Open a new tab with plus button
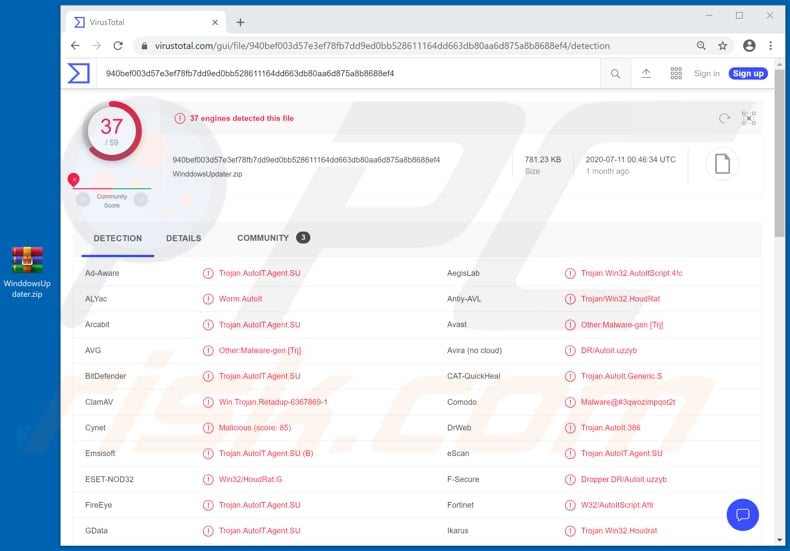Image resolution: width=790 pixels, height=551 pixels. tap(240, 22)
